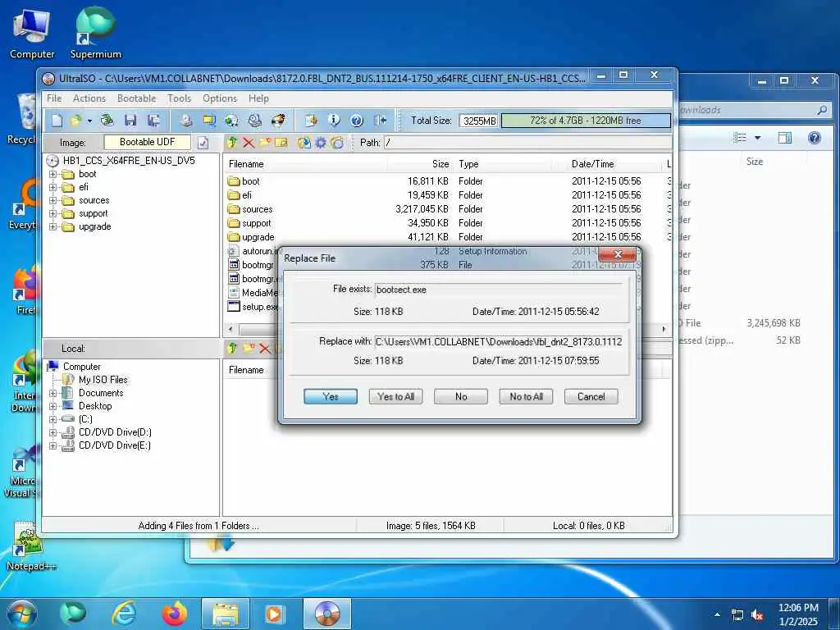This screenshot has width=840, height=630.
Task: Click the preview pane icon in Explorer window
Action: pos(785,138)
